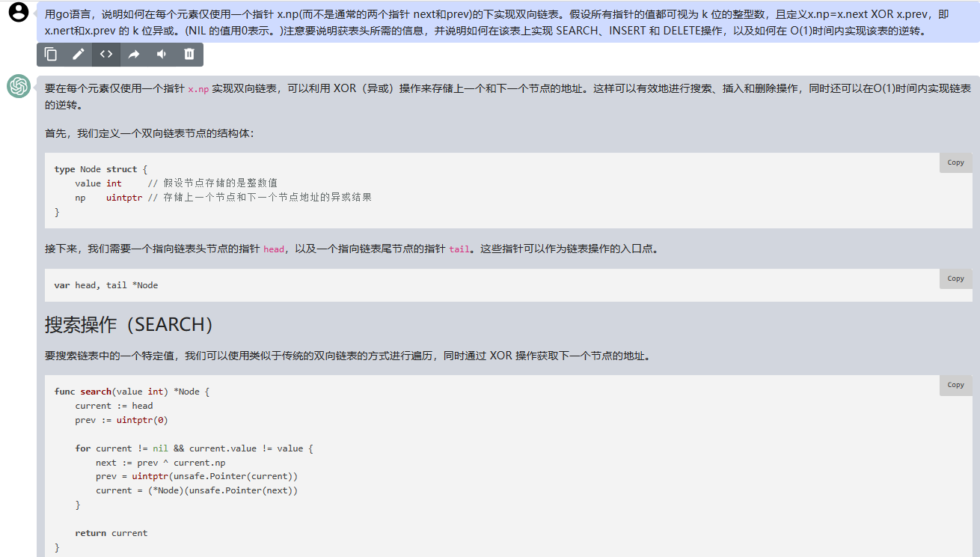Image resolution: width=980 pixels, height=557 pixels.
Task: Click the line 'prev := uintptr(0)'
Action: coord(121,420)
